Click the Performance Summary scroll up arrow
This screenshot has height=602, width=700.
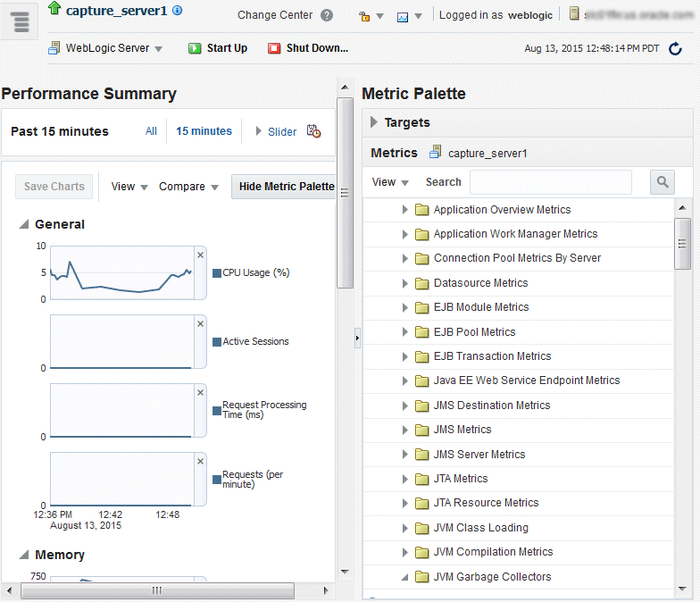click(345, 88)
